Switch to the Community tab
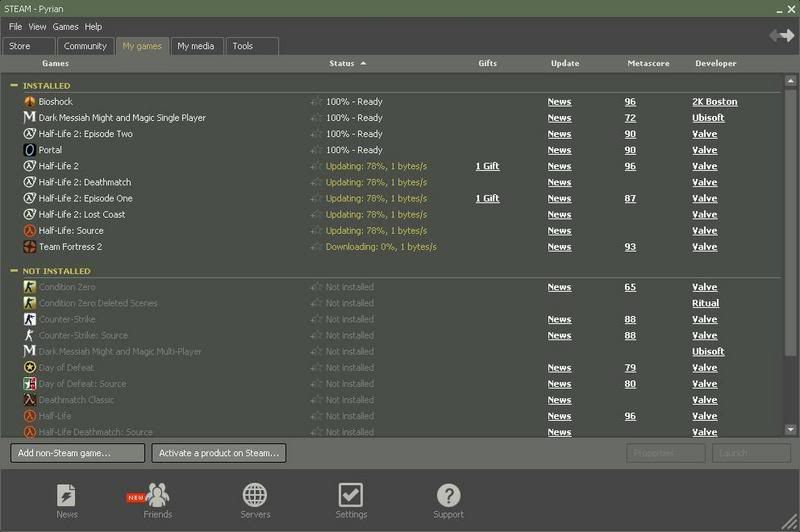Screen dimensions: 800x532 click(85, 46)
